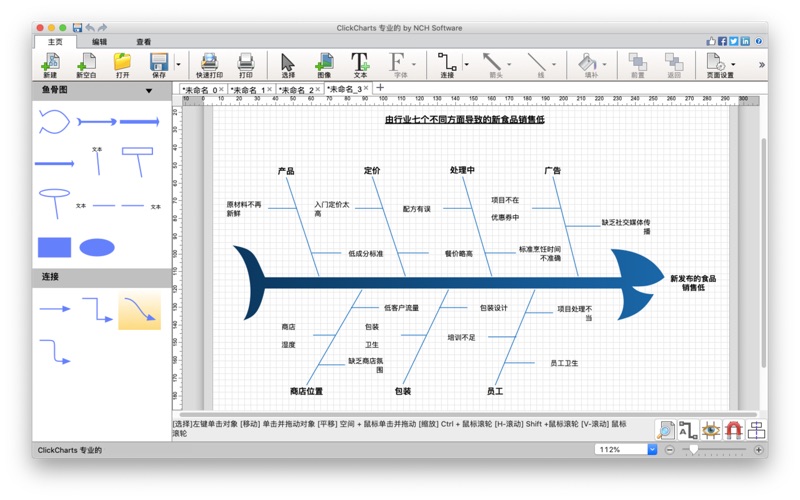Pick the thick fishbone spine arrow shape
This screenshot has width=800, height=500.
(140, 121)
